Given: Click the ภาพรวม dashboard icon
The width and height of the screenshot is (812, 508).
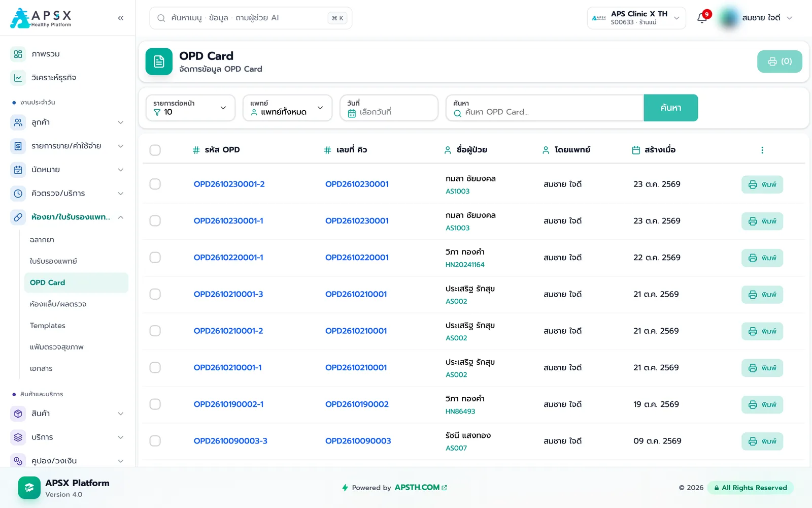Looking at the screenshot, I should 18,54.
